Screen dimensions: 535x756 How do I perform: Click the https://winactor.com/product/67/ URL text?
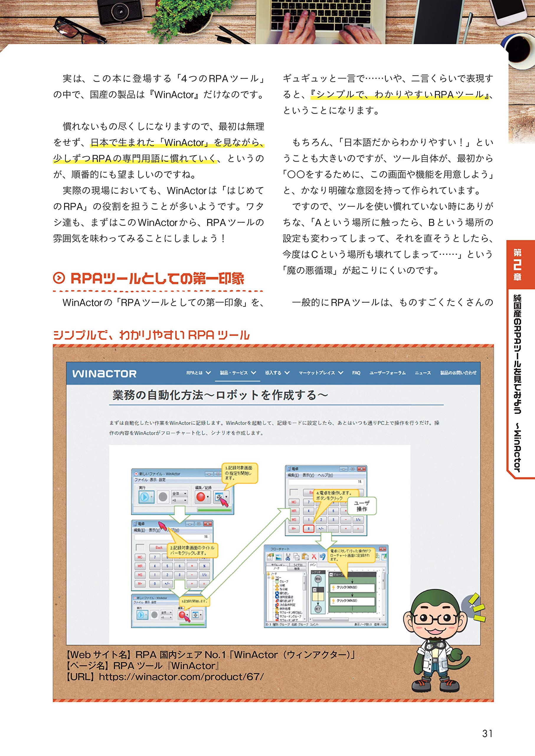[181, 677]
